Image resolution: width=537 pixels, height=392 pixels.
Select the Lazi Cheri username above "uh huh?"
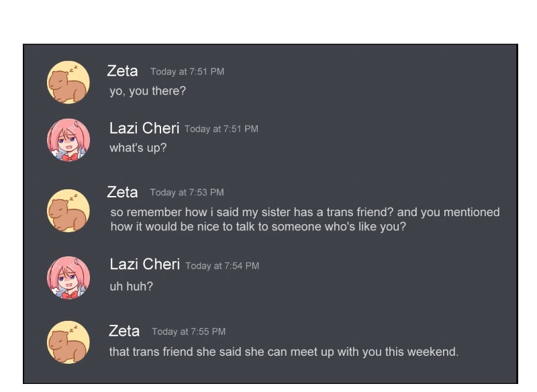click(144, 264)
